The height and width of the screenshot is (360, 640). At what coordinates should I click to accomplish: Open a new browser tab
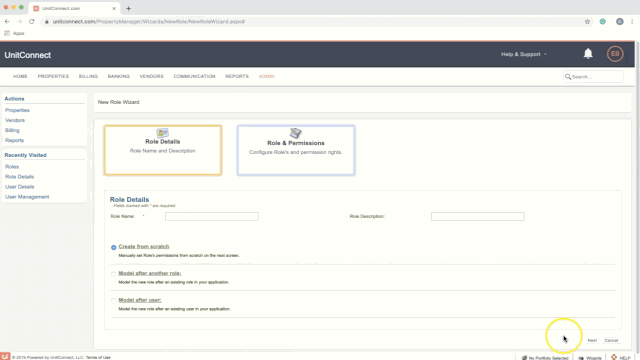coord(128,8)
